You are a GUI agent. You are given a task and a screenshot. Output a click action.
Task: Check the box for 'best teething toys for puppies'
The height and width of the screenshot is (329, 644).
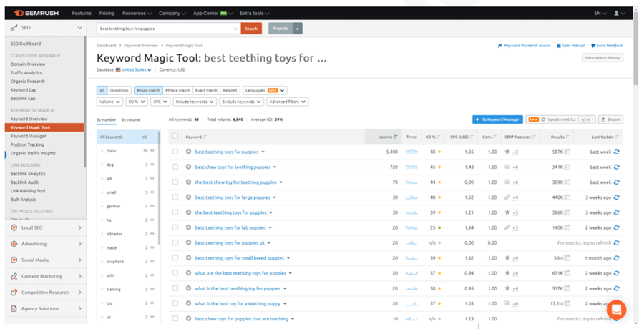[175, 152]
